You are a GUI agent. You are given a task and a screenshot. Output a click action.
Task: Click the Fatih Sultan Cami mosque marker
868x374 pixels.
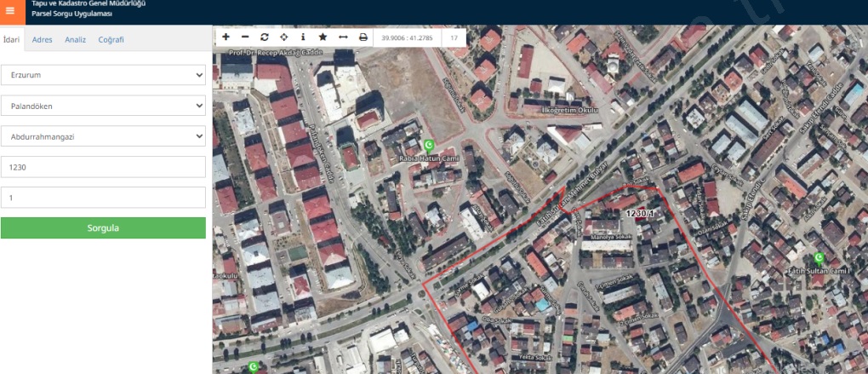[x=818, y=258]
